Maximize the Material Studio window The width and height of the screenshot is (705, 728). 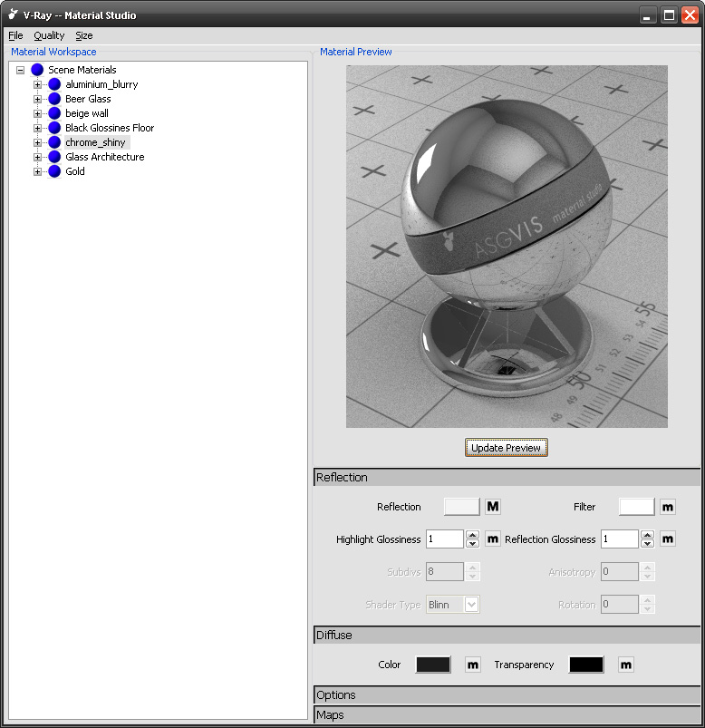point(669,15)
